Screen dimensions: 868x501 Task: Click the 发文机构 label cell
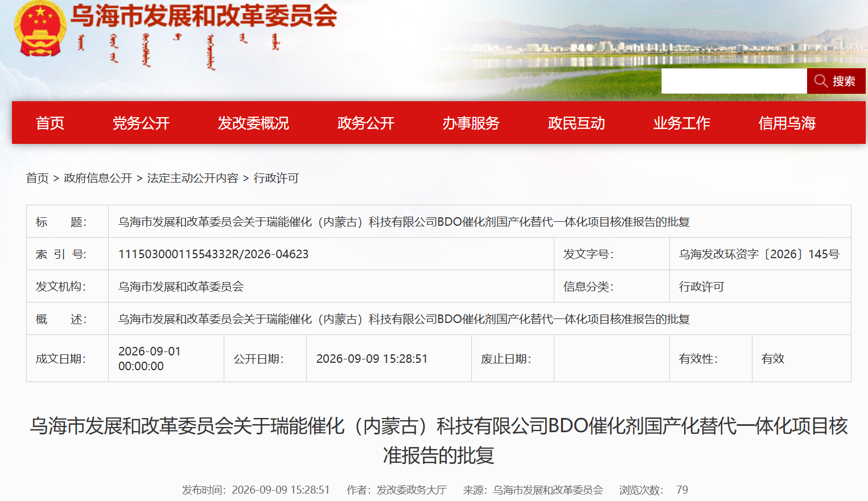pyautogui.click(x=67, y=287)
